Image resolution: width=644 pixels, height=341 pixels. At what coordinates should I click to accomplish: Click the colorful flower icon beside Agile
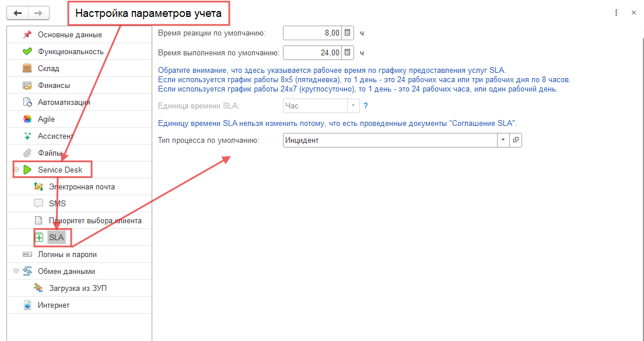pyautogui.click(x=27, y=119)
